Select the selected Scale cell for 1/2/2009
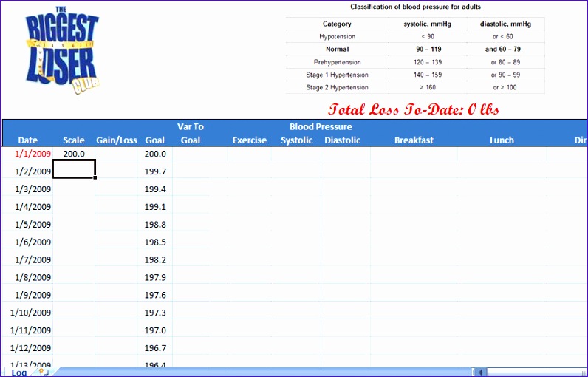588x377 pixels. (74, 169)
